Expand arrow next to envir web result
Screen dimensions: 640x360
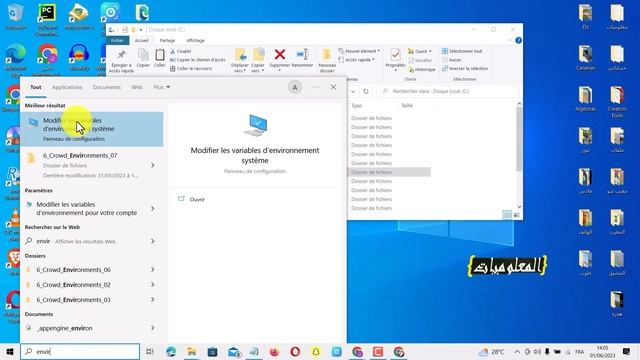coord(153,241)
